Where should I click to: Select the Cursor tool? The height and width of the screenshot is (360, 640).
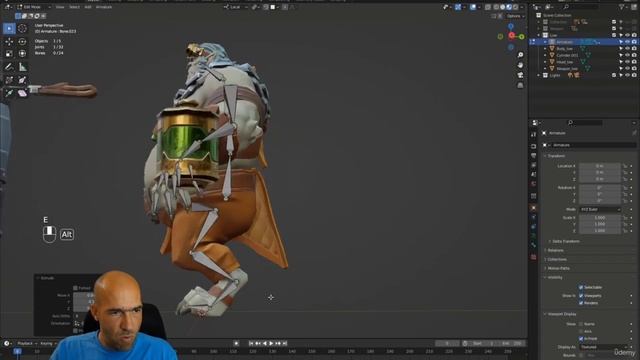click(22, 29)
